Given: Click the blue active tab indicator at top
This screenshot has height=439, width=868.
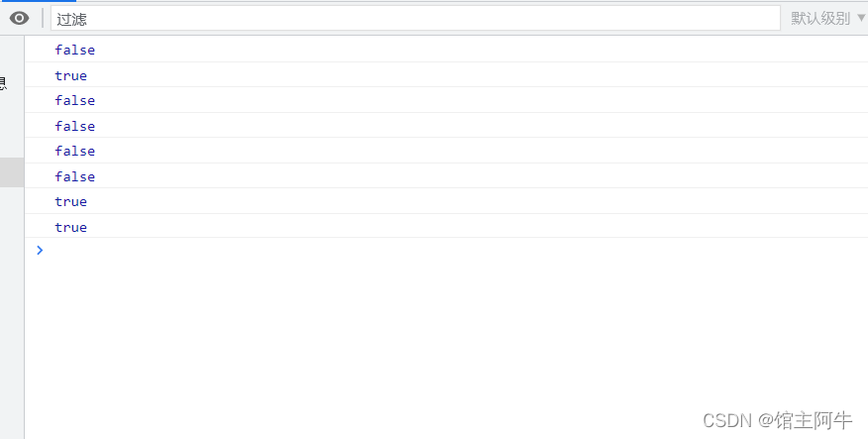Looking at the screenshot, I should 39,1.
